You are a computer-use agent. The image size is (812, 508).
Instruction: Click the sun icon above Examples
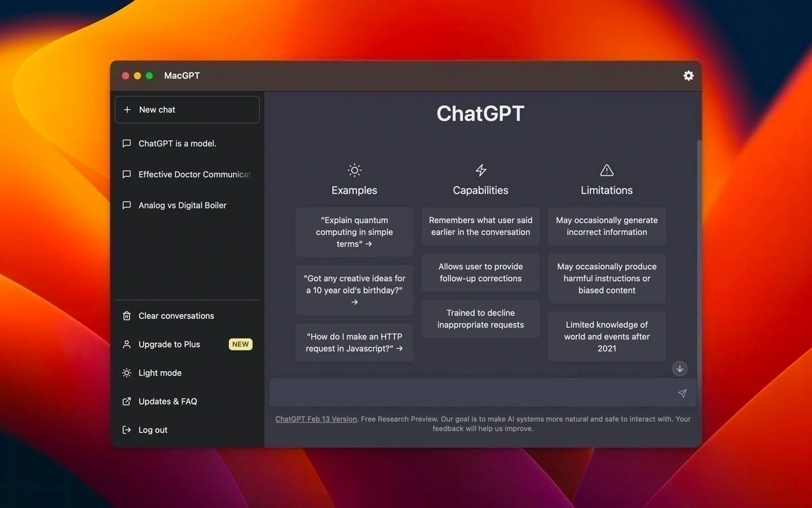point(354,170)
